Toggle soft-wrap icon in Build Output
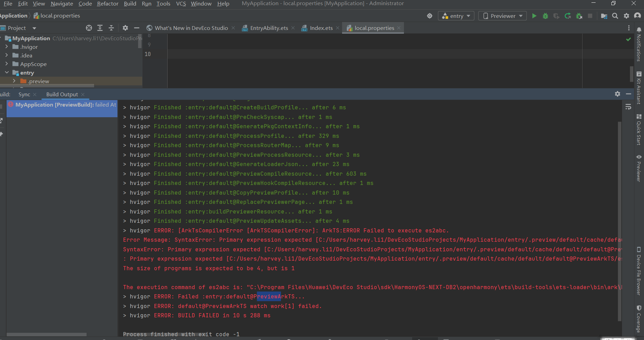The width and height of the screenshot is (644, 340). click(628, 107)
